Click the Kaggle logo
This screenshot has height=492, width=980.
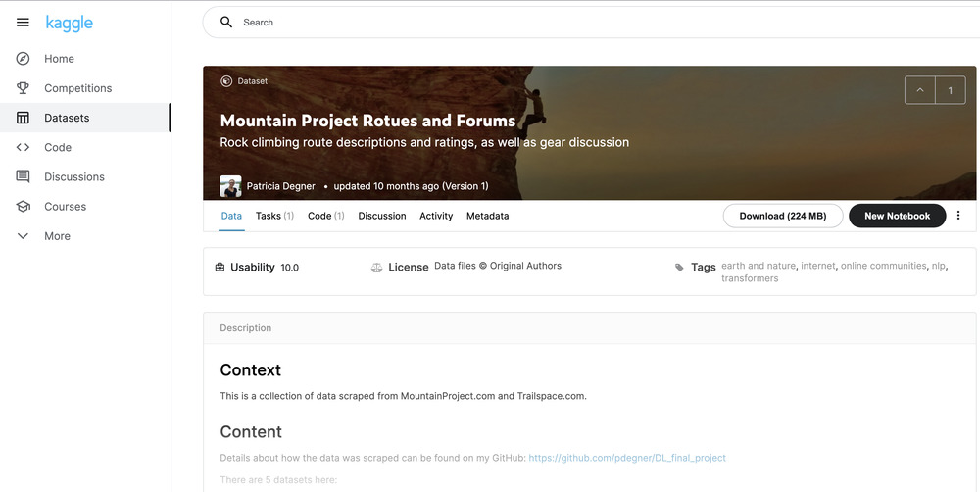click(69, 23)
